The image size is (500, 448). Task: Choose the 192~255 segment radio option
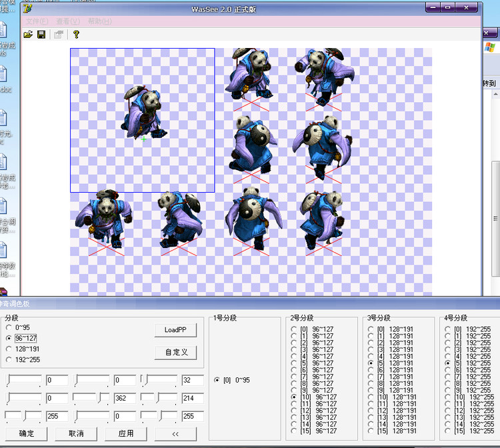tap(9, 359)
